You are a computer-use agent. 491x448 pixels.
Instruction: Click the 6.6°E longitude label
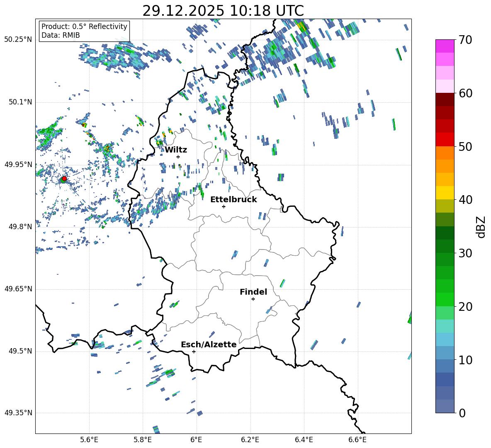(357, 440)
